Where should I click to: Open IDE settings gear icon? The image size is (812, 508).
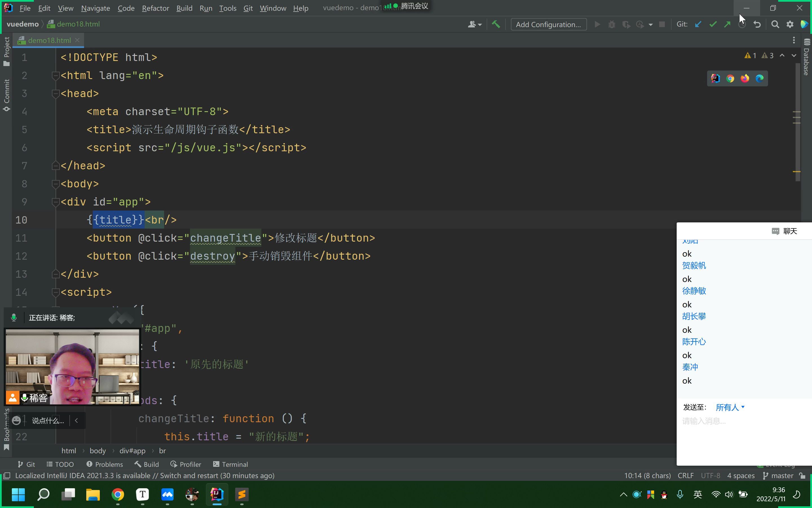(x=790, y=24)
